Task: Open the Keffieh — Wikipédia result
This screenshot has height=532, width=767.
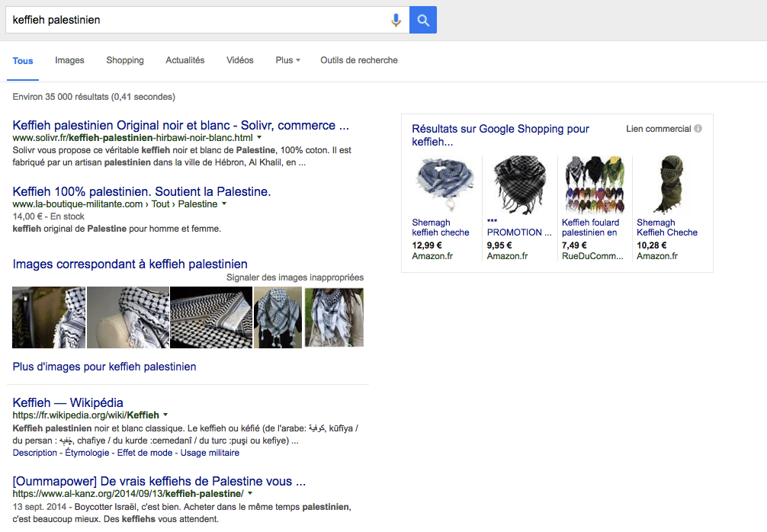Action: 68,402
